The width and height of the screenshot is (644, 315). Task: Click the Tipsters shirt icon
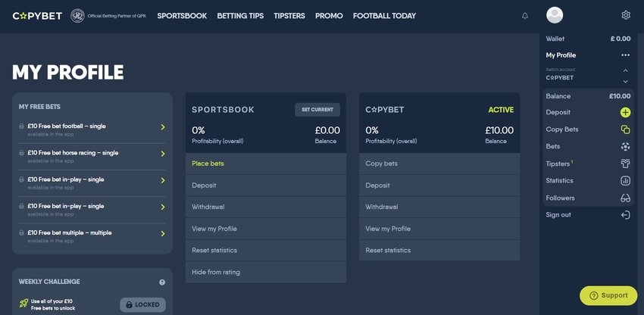pos(625,164)
